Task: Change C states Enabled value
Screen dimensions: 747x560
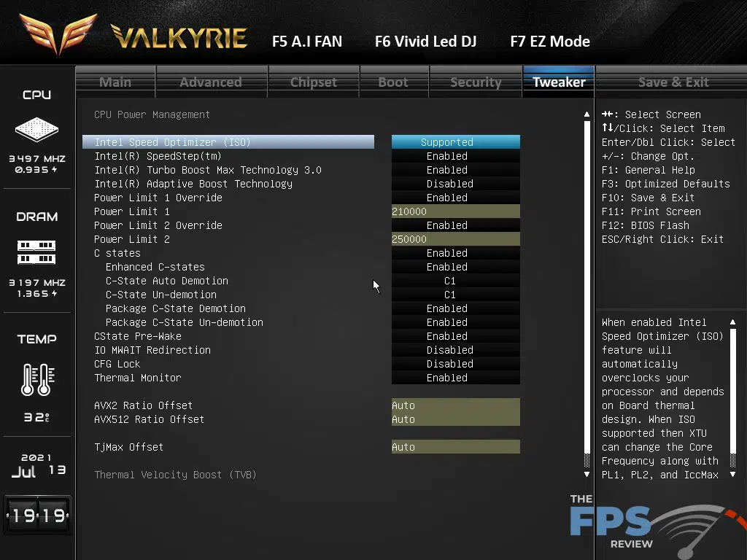Action: [455, 252]
